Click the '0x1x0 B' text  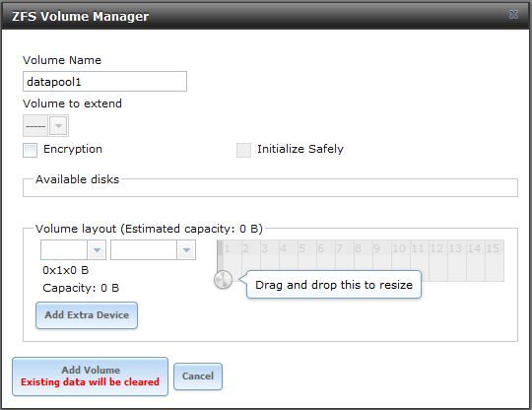click(x=65, y=270)
